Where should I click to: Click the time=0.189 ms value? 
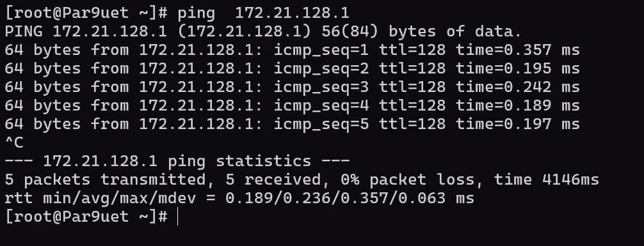click(517, 105)
